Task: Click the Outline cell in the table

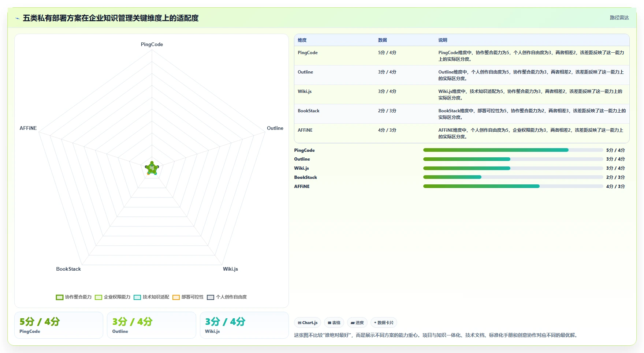Action: click(305, 72)
